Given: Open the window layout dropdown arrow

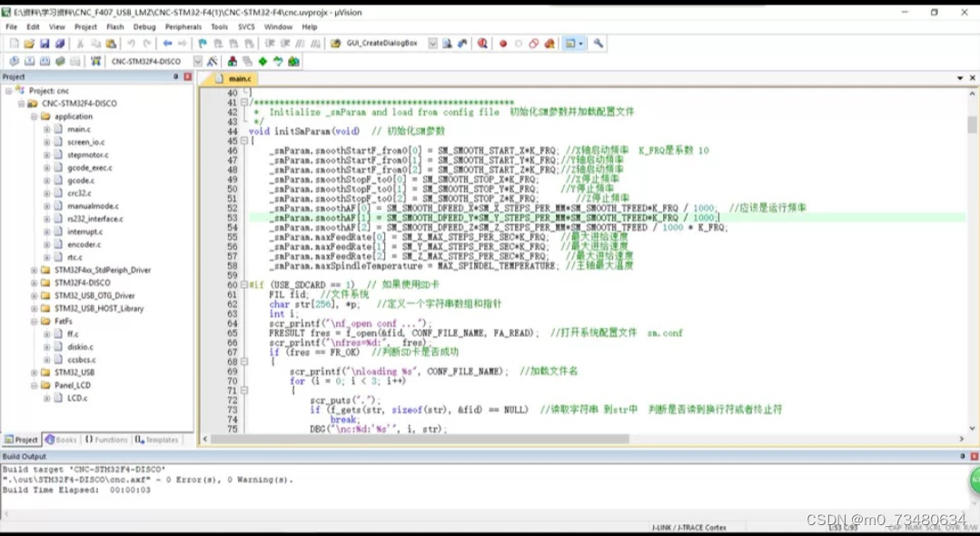Looking at the screenshot, I should click(580, 44).
